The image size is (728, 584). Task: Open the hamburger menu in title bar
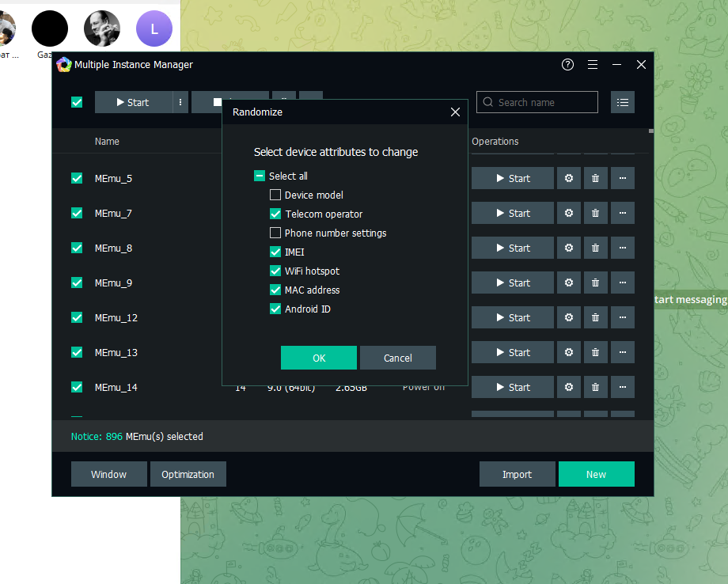593,65
